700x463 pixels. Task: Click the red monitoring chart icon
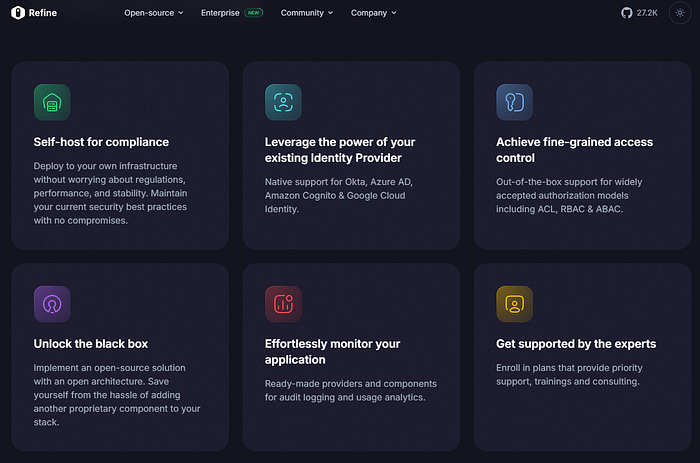click(x=283, y=304)
